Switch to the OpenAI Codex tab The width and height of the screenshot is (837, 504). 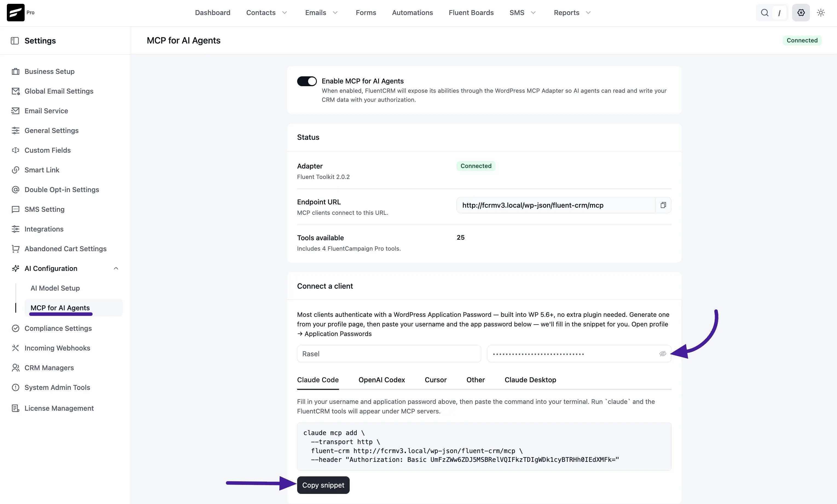382,380
